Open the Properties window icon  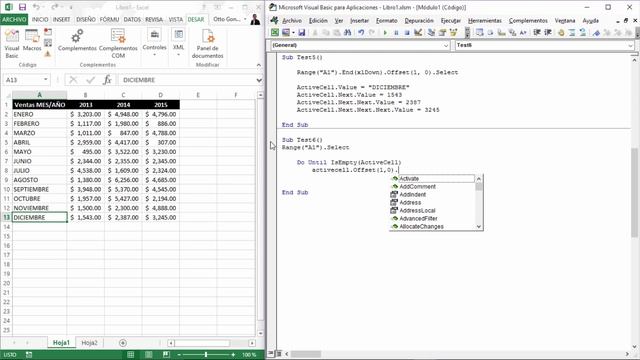click(x=442, y=33)
